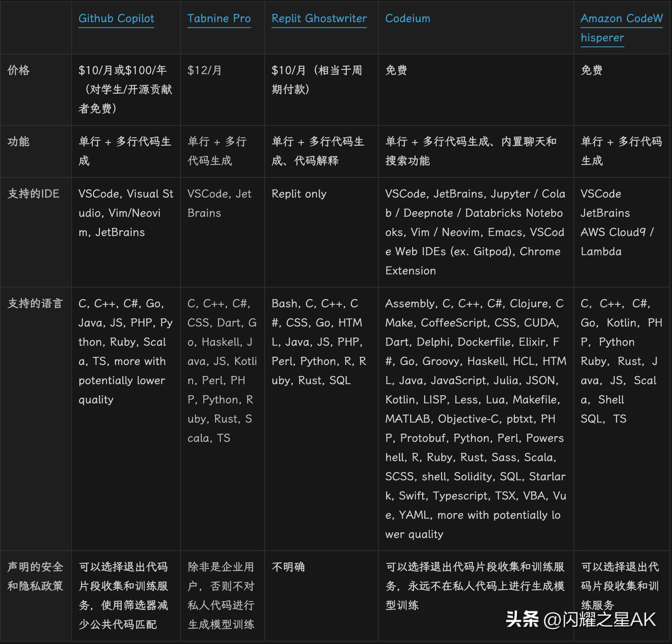Click the 不明确 privacy policy cell

tap(288, 567)
